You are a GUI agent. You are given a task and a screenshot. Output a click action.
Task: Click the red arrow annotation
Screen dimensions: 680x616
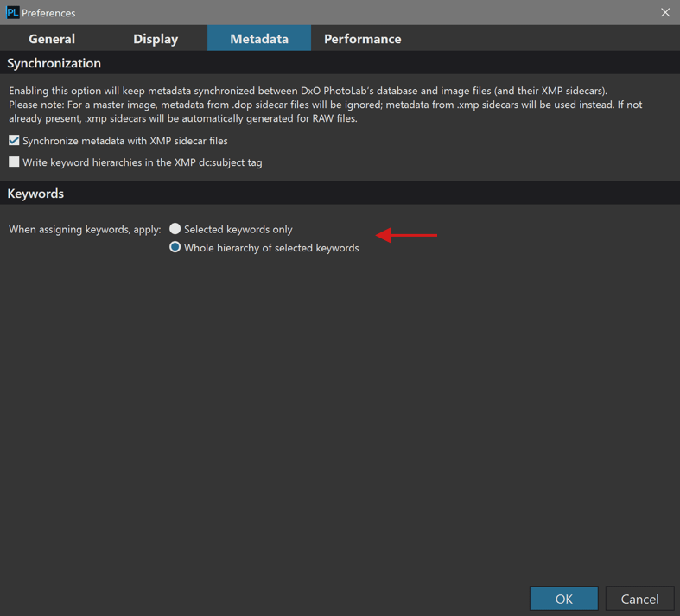click(x=406, y=235)
